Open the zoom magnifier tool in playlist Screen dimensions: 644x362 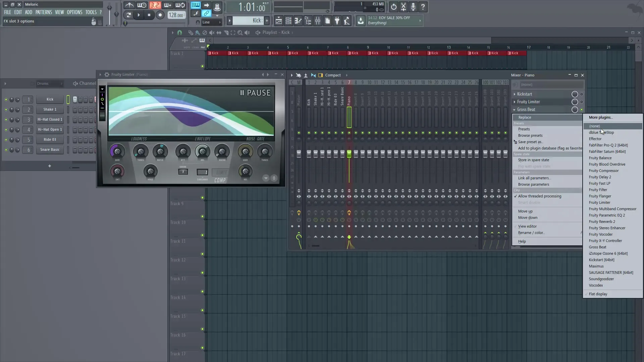pos(240,33)
